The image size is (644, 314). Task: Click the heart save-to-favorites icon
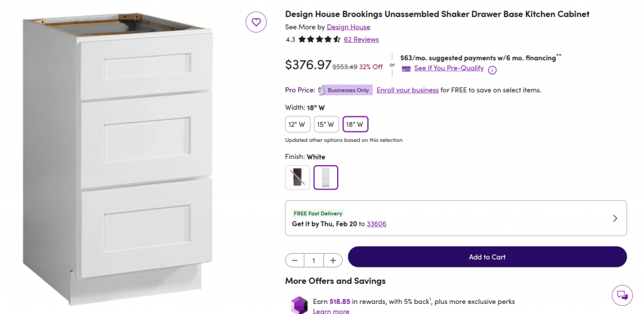256,23
